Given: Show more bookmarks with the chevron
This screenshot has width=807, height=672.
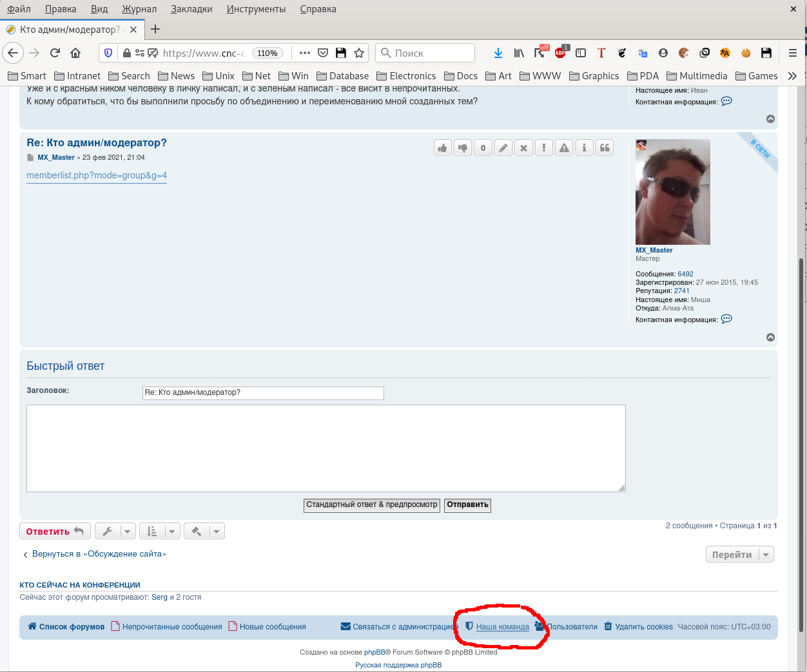Looking at the screenshot, I should pyautogui.click(x=792, y=76).
